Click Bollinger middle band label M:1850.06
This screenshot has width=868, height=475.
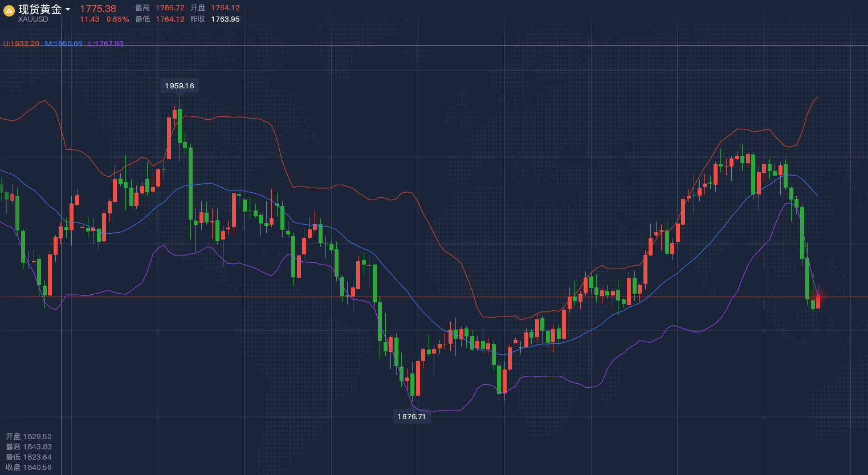tap(64, 44)
